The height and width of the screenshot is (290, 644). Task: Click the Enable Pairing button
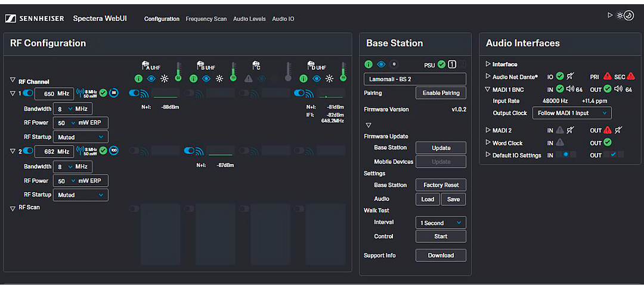point(441,93)
